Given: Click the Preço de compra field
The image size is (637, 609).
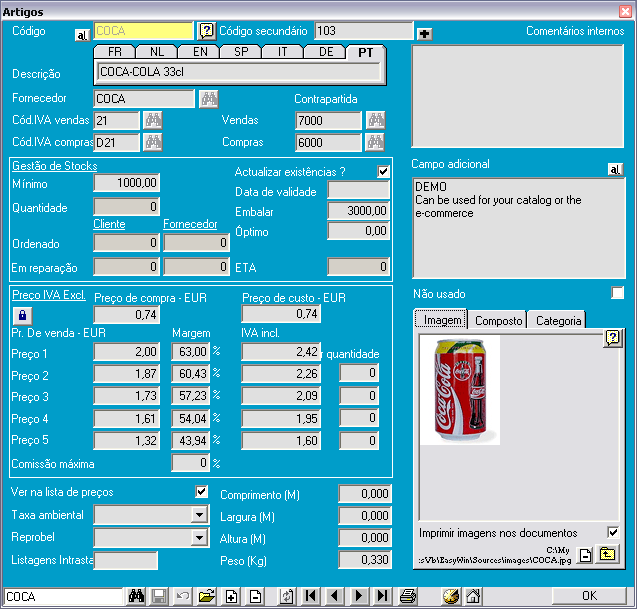Looking at the screenshot, I should coord(127,314).
